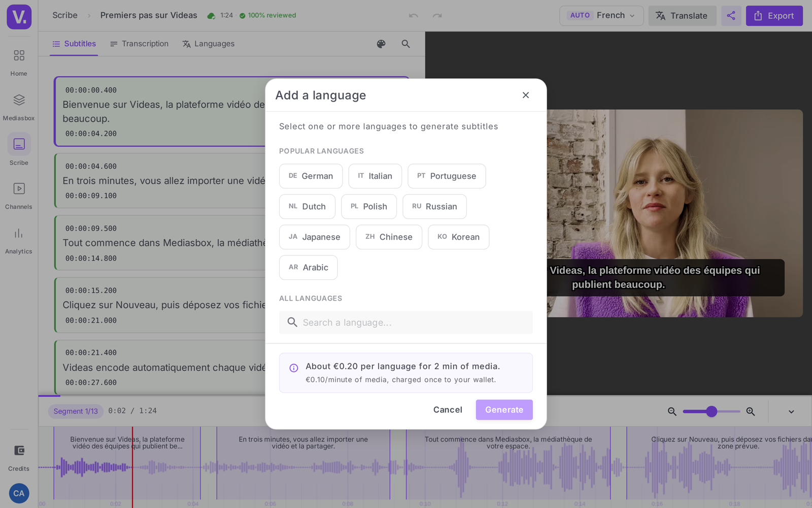Close the Add a language dialog
812x508 pixels.
coord(526,95)
